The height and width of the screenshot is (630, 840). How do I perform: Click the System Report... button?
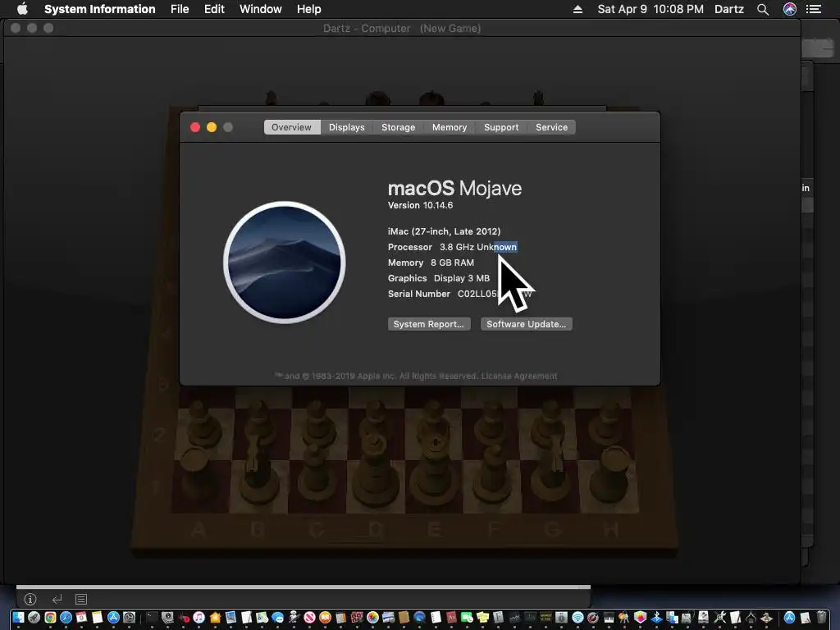click(429, 324)
